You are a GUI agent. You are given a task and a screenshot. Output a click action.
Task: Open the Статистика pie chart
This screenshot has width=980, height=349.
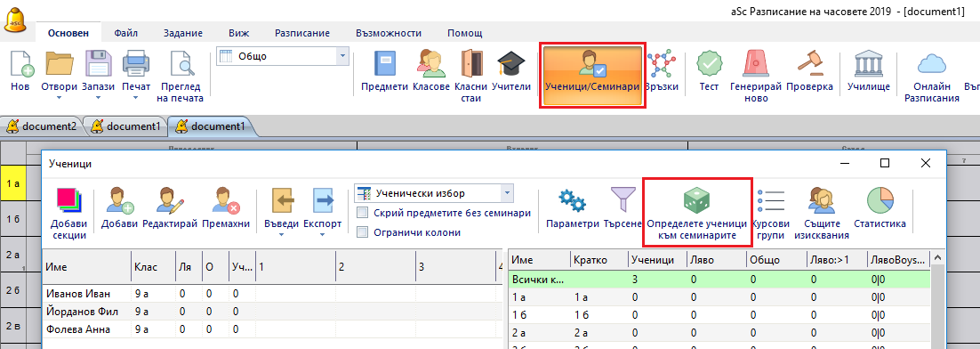coord(880,208)
